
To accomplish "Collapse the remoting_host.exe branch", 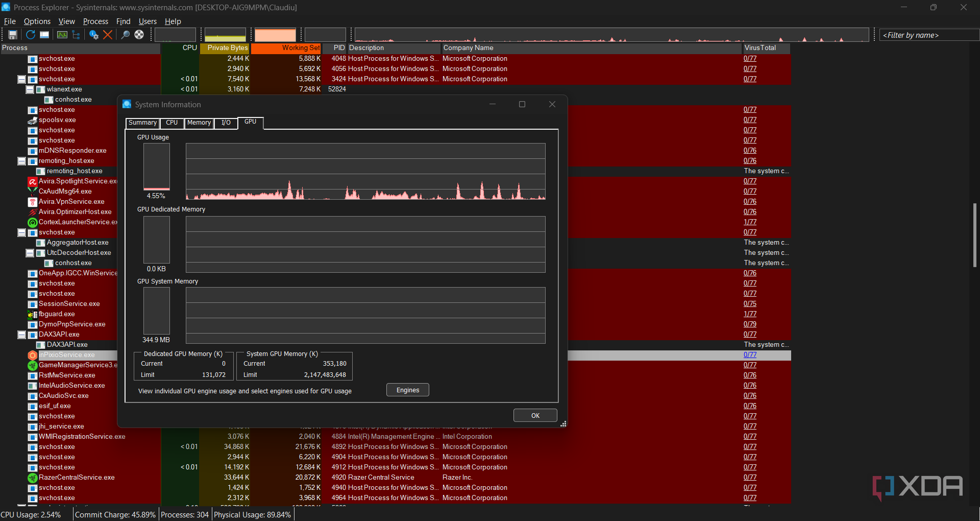I will click(21, 161).
